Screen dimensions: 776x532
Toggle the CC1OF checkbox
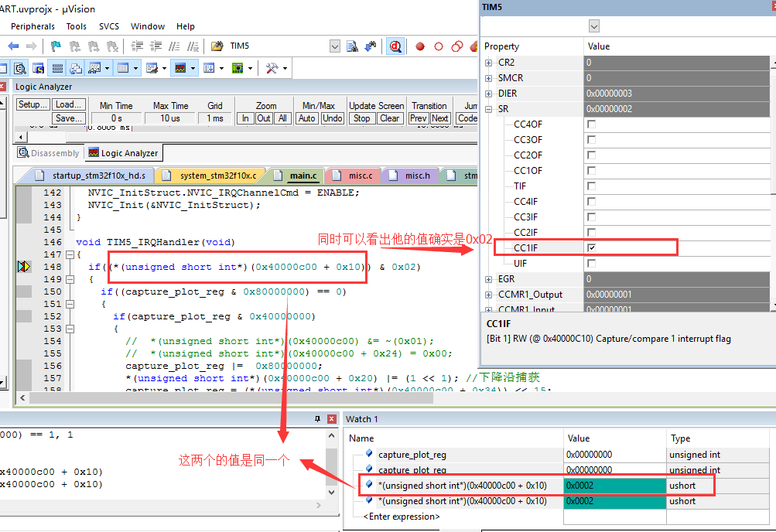click(591, 171)
